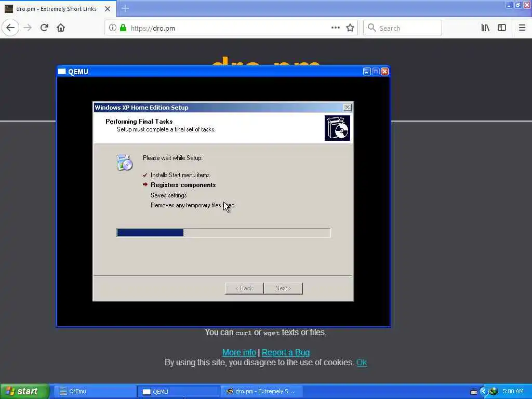
Task: Bookmark this page with the star
Action: (x=350, y=28)
